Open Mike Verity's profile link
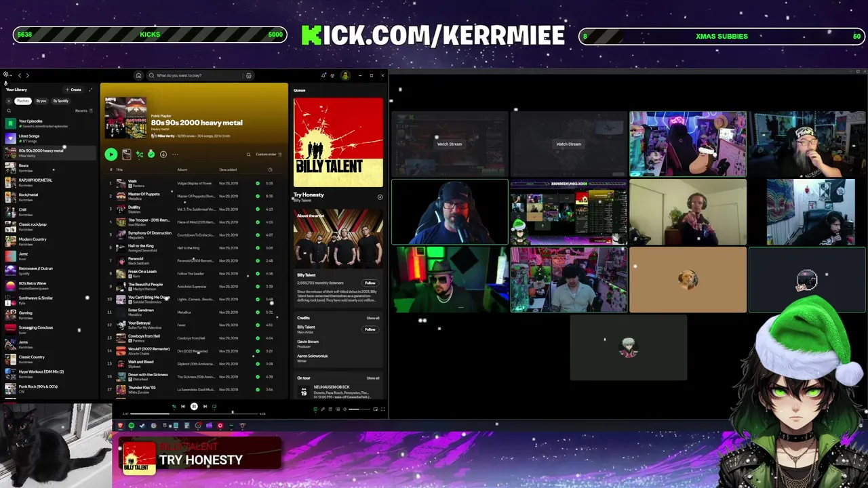This screenshot has height=488, width=868. coord(166,136)
